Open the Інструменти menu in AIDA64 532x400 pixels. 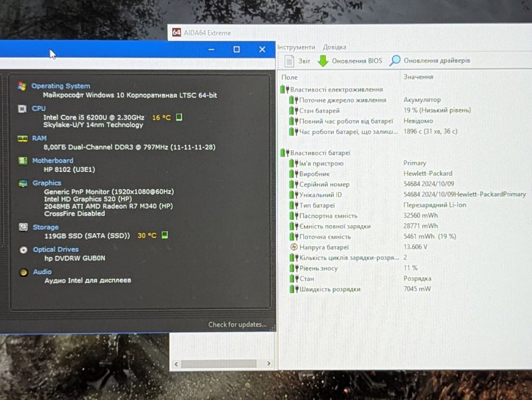[296, 47]
